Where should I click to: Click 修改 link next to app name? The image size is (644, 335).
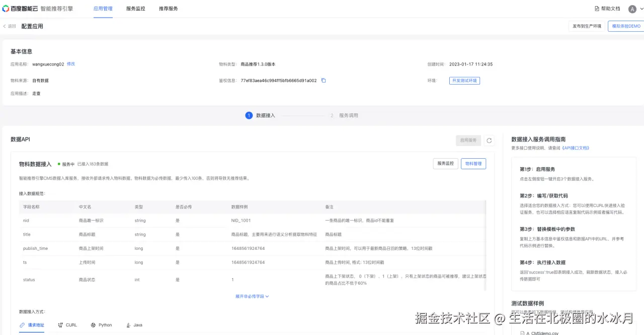pos(71,64)
